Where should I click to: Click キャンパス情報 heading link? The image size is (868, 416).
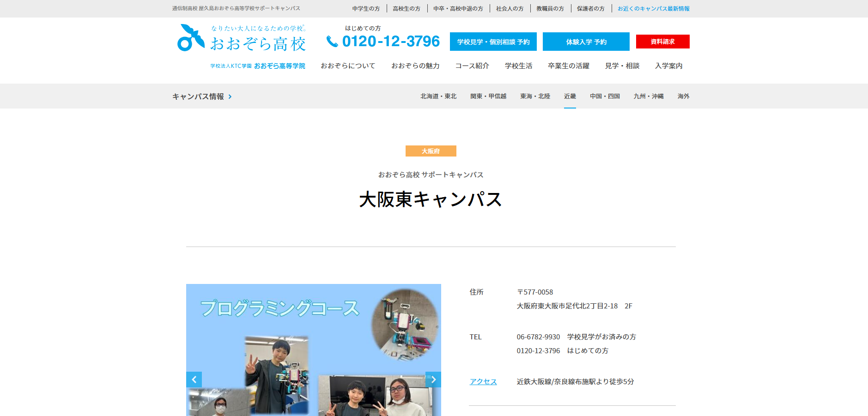pyautogui.click(x=198, y=96)
